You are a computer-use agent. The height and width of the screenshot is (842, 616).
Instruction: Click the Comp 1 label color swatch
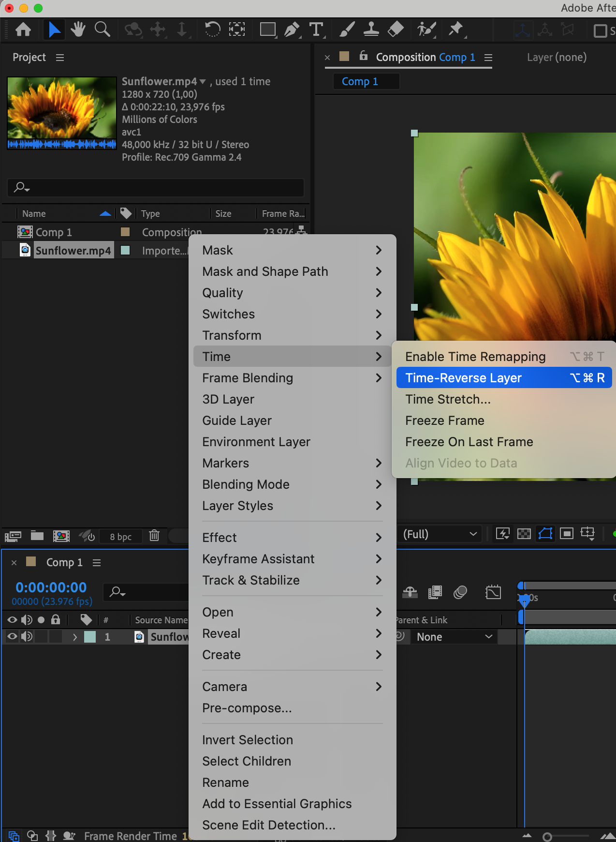(x=125, y=232)
